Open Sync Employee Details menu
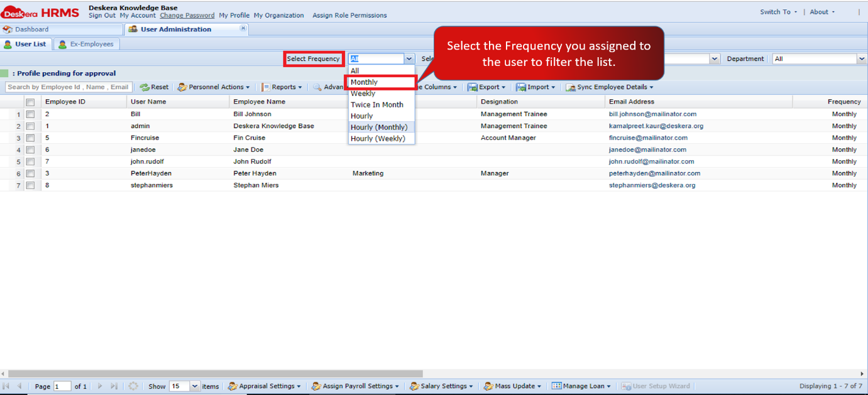The image size is (868, 395). pos(610,87)
